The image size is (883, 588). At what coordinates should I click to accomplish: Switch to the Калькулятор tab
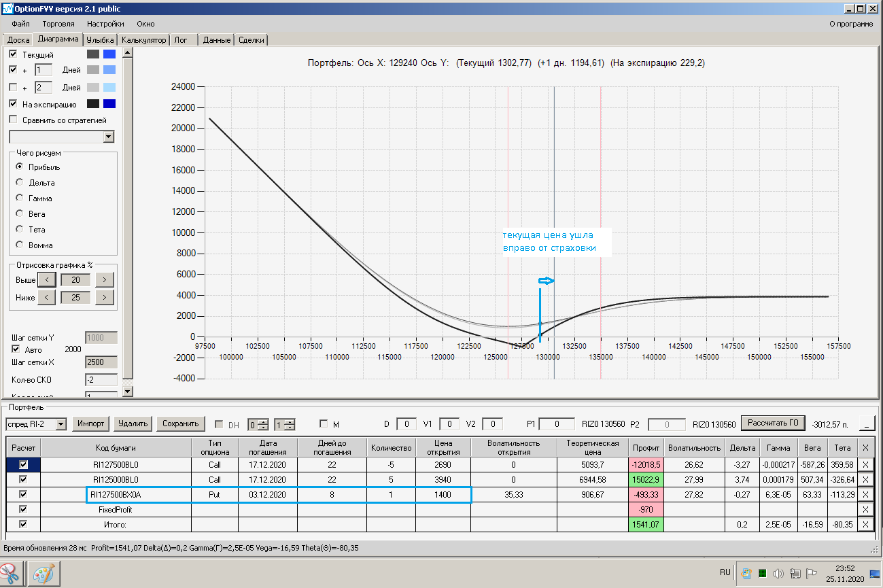tap(143, 40)
